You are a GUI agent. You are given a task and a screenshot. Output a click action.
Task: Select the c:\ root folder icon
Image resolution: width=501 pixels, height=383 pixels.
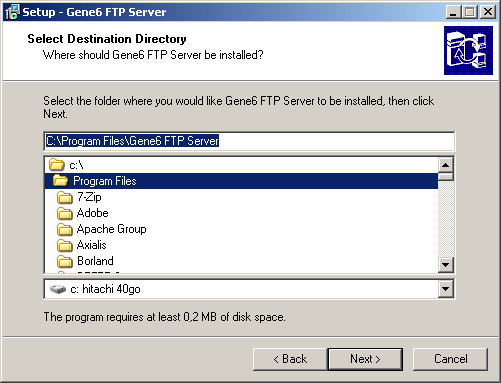pos(56,165)
